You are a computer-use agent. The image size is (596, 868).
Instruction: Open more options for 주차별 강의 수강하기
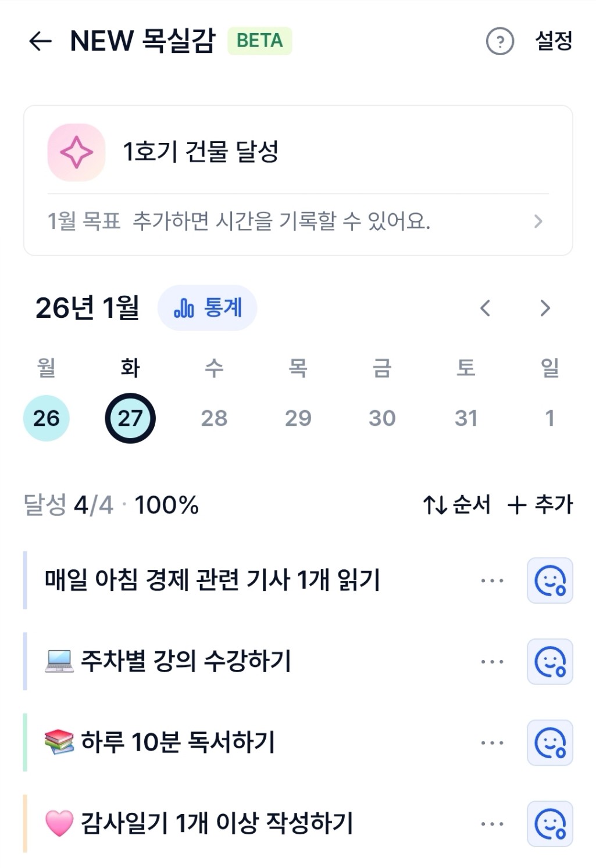pos(492,662)
